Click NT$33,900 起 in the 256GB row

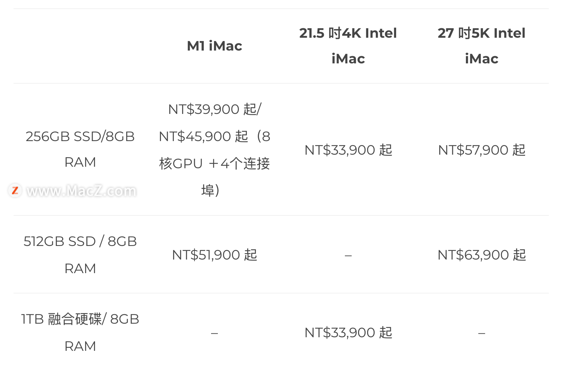point(348,150)
